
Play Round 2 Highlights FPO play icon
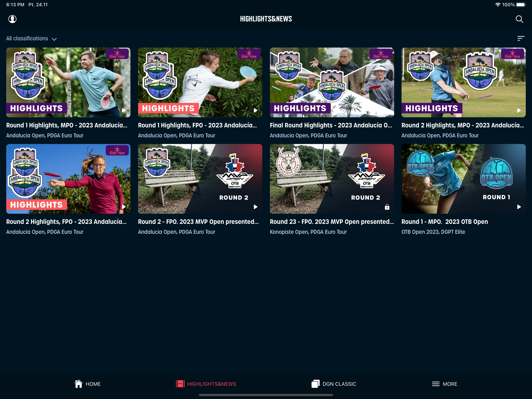coord(124,207)
